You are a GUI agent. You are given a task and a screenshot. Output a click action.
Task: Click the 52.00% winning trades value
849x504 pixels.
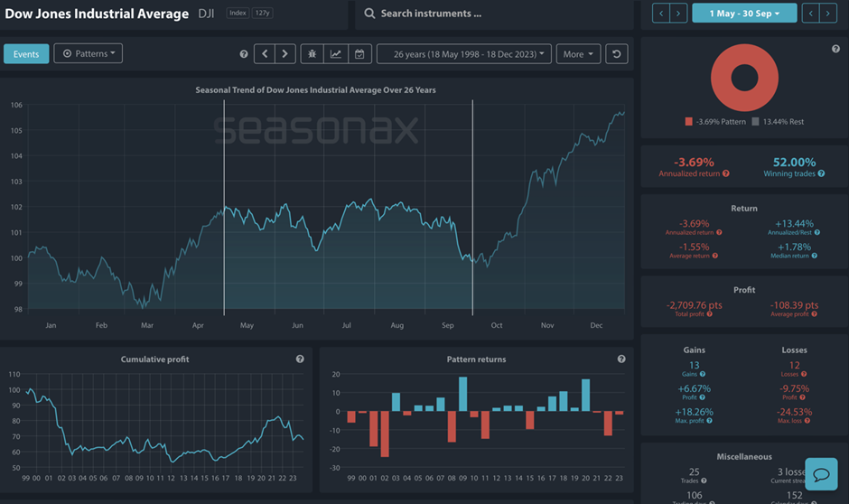pos(794,163)
